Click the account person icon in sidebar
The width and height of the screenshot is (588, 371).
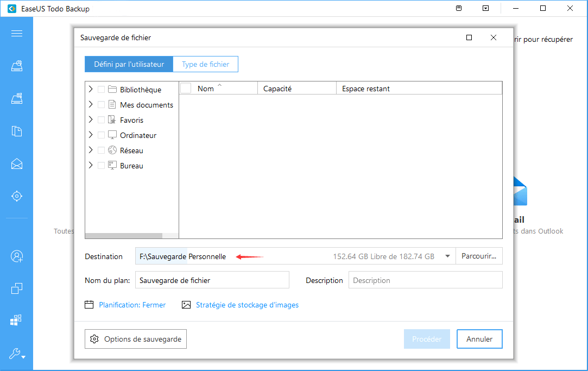tap(16, 256)
